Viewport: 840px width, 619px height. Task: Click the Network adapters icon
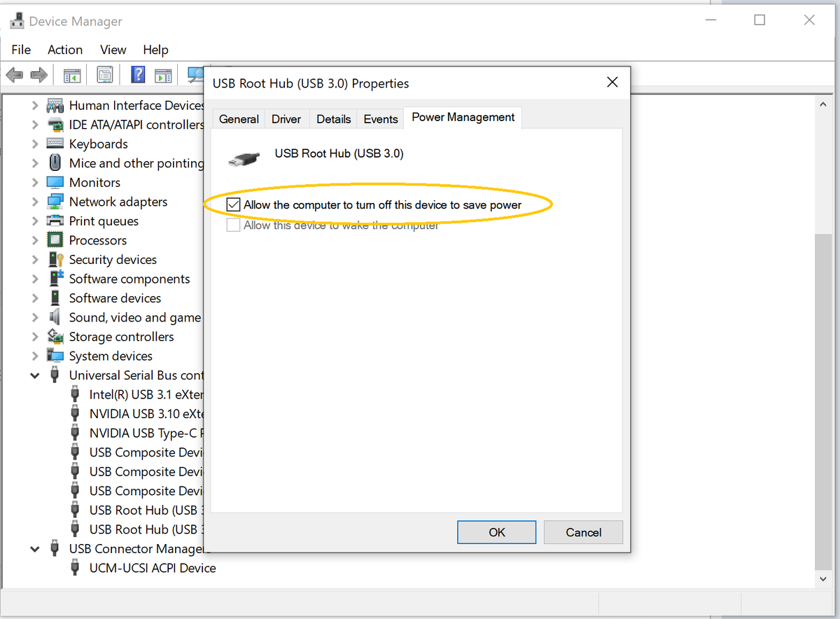[x=55, y=202]
